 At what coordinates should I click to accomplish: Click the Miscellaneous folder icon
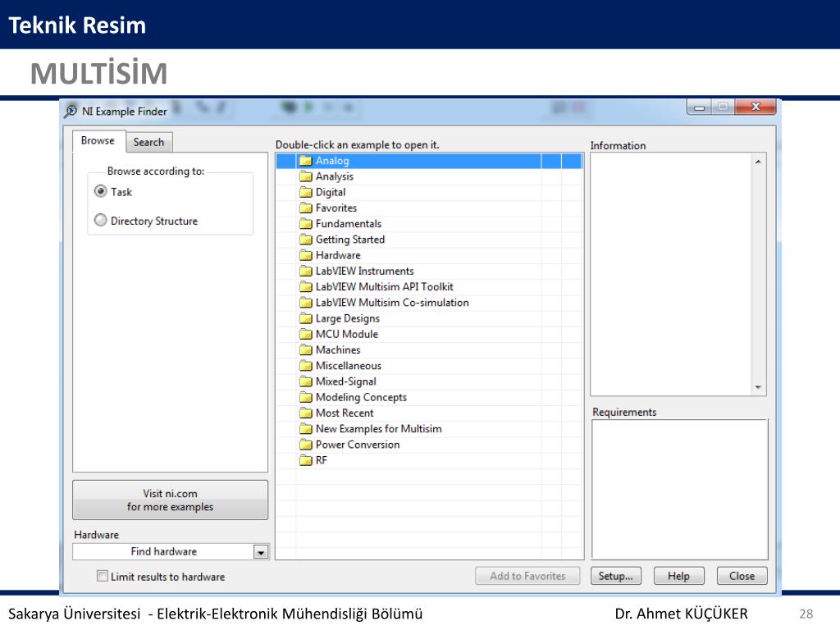(x=306, y=366)
